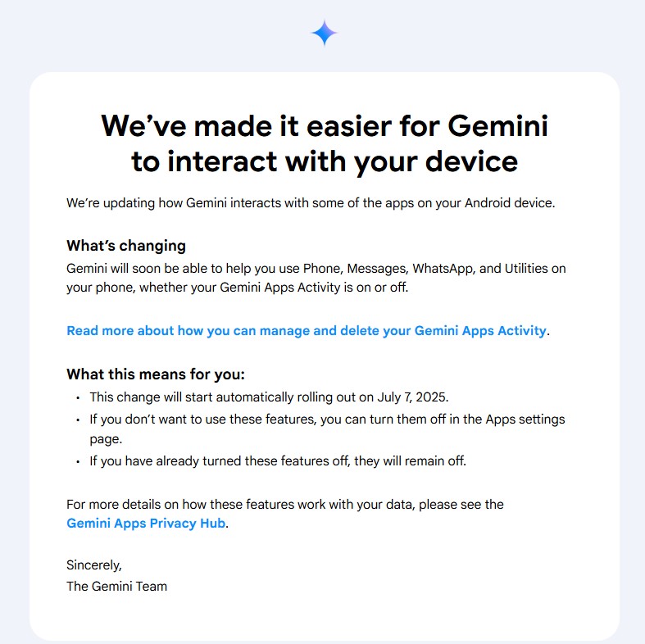The image size is (645, 644).
Task: Open the Gemini Apps Privacy Hub link
Action: click(146, 523)
